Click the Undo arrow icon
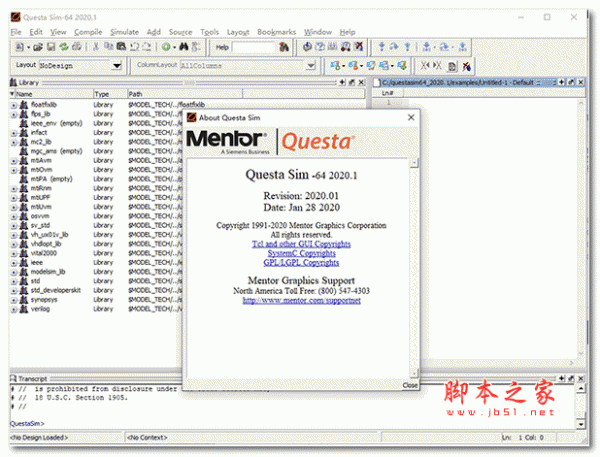This screenshot has height=457, width=600. pyautogui.click(x=134, y=47)
